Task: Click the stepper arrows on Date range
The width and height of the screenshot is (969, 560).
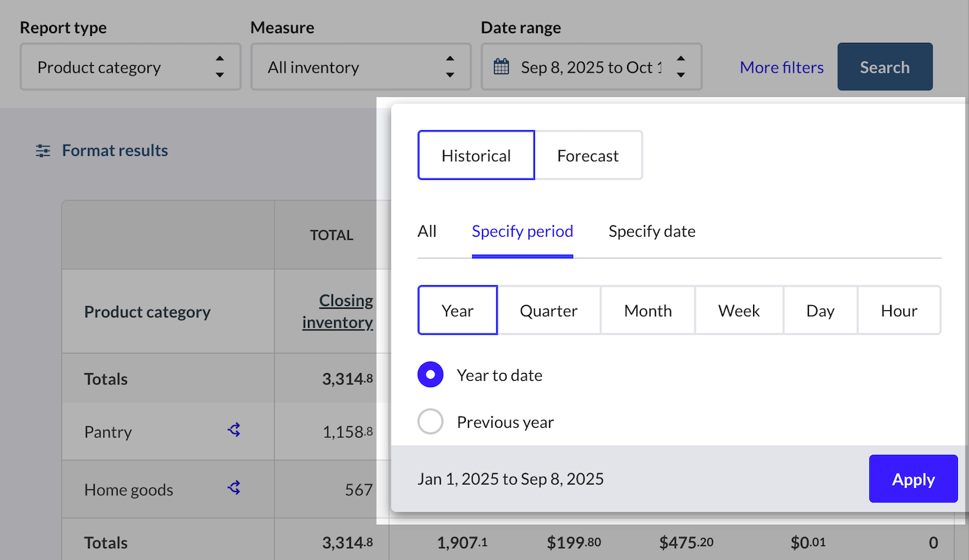Action: (x=681, y=66)
